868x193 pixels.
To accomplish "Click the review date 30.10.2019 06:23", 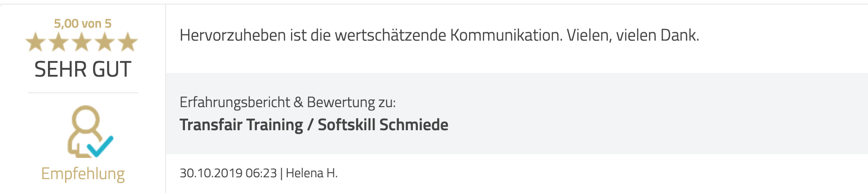I will pyautogui.click(x=228, y=173).
